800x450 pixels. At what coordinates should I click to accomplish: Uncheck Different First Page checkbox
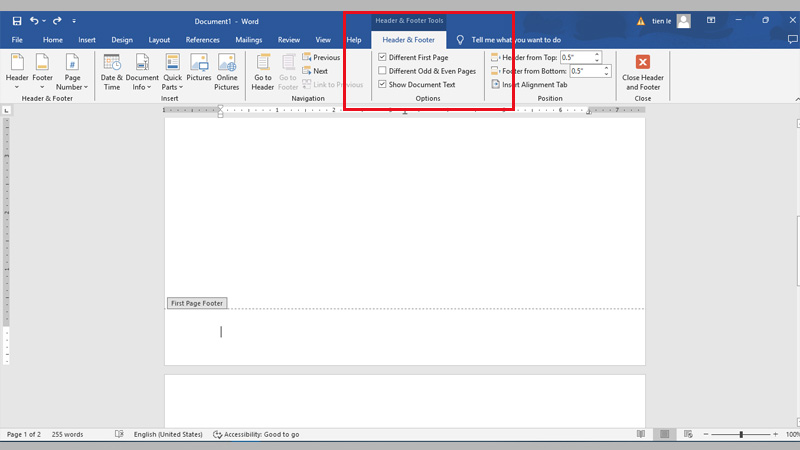tap(382, 58)
